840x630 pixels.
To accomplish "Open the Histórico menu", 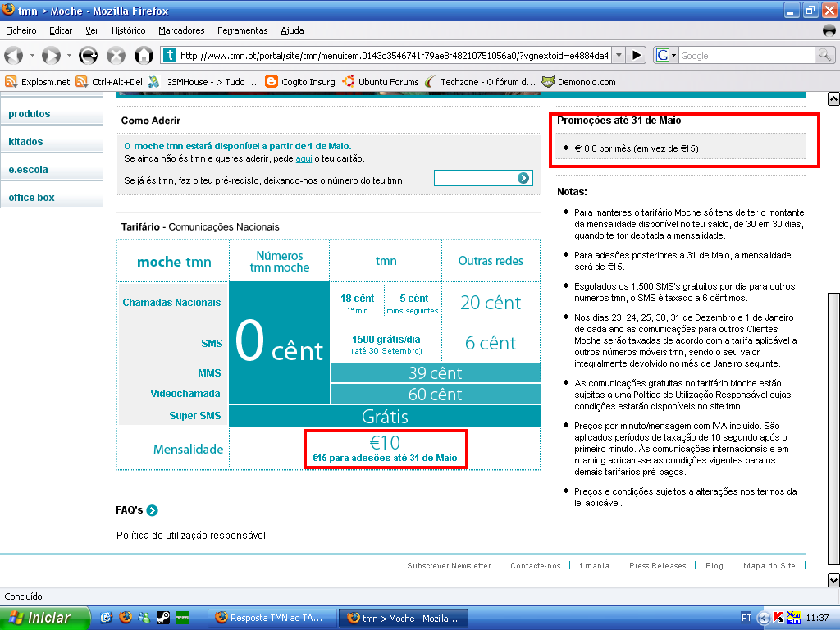I will coord(129,30).
